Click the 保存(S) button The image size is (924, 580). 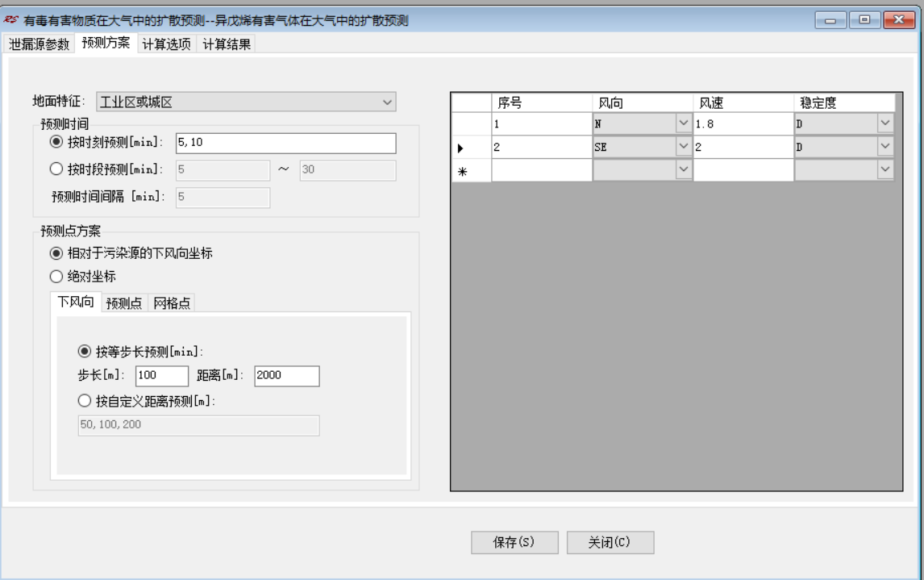point(514,542)
